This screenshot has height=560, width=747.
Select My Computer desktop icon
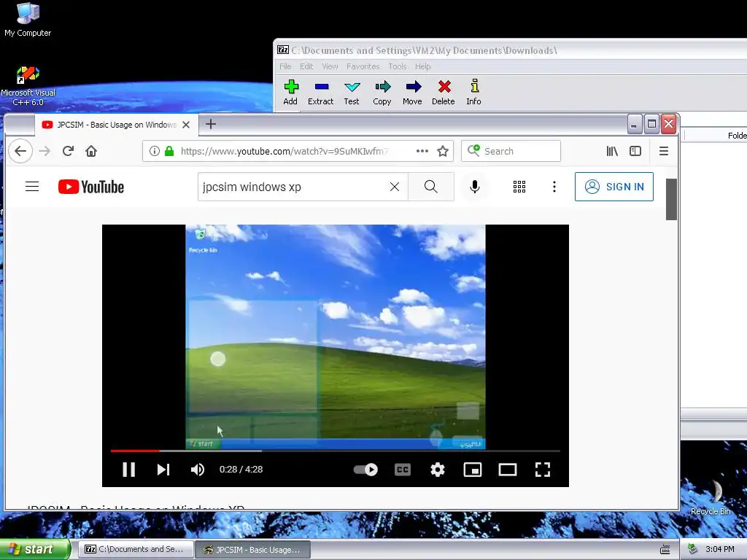tap(28, 20)
